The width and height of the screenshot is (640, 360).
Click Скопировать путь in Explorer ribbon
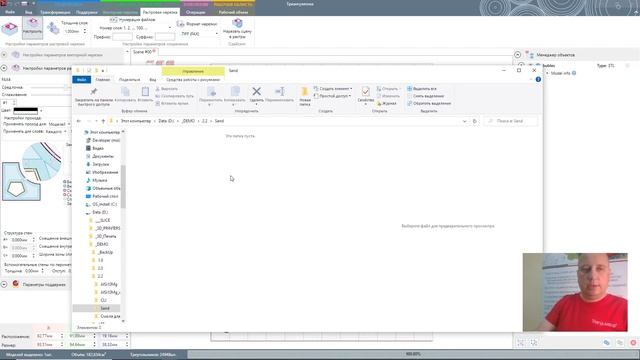(174, 96)
